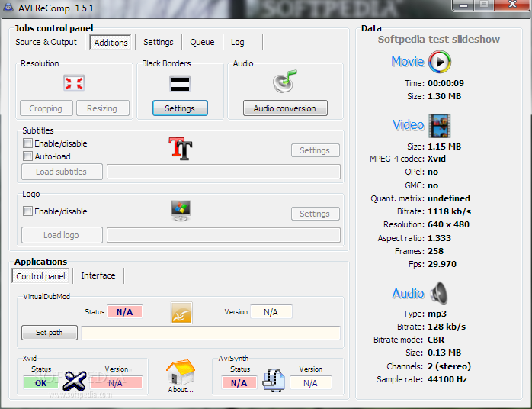This screenshot has height=409, width=532.
Task: Click the Subtitles TT letters icon
Action: (180, 149)
